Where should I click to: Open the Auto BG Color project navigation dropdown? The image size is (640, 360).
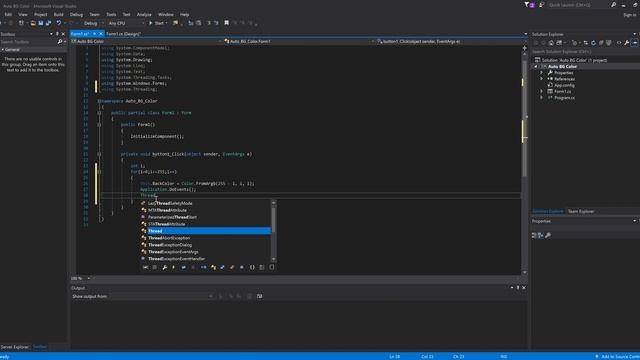(147, 41)
